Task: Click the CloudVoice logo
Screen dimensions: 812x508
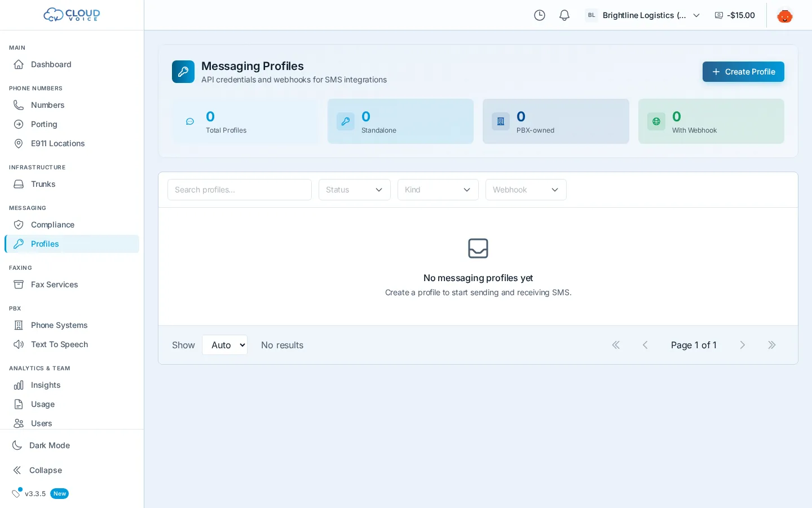Action: point(72,15)
